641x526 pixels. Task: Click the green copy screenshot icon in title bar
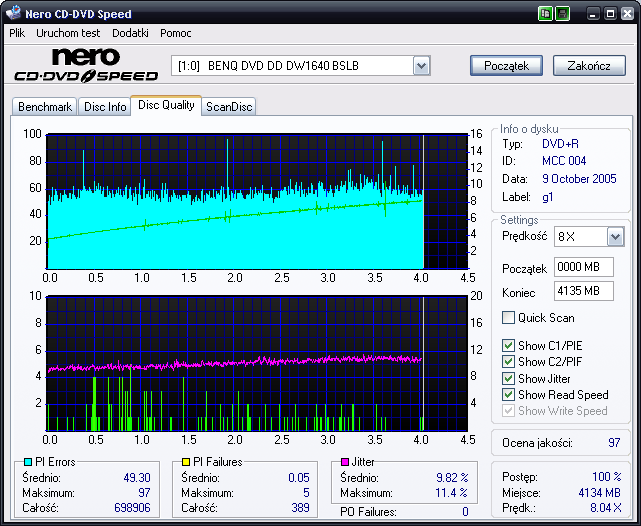545,13
